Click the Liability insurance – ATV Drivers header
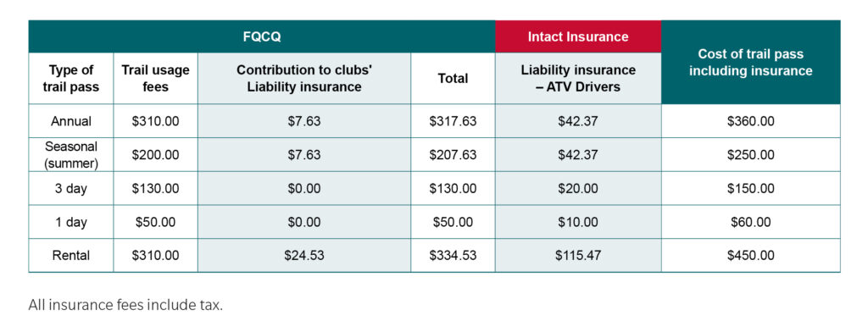 578,79
